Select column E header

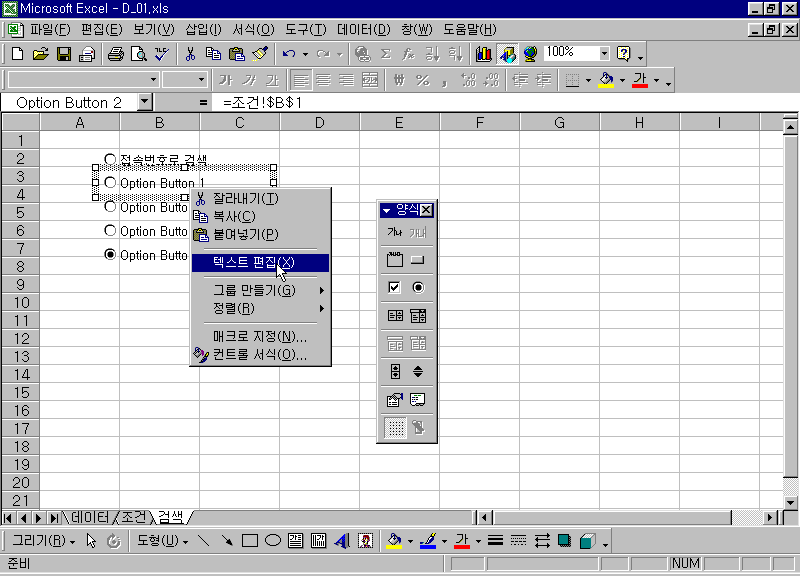[x=399, y=122]
